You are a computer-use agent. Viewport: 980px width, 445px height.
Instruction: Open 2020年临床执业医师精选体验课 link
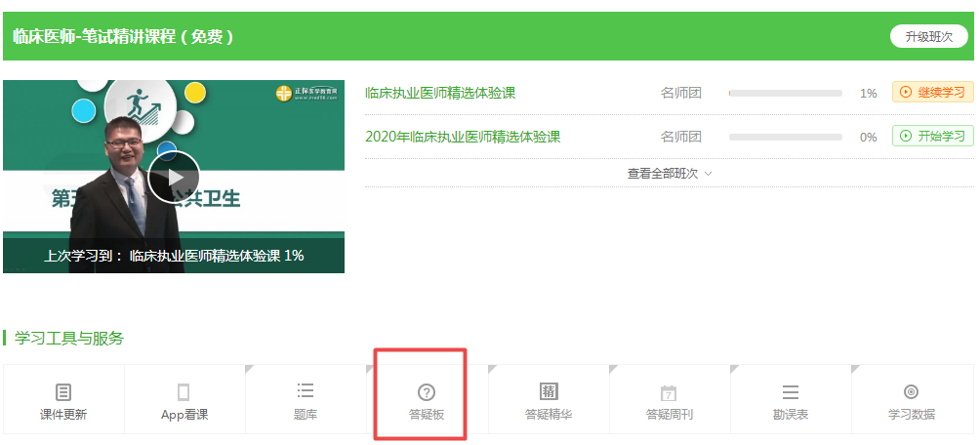click(x=463, y=137)
